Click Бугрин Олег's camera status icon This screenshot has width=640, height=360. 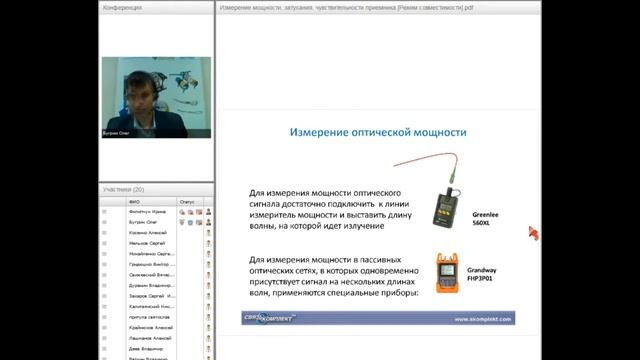(x=191, y=222)
